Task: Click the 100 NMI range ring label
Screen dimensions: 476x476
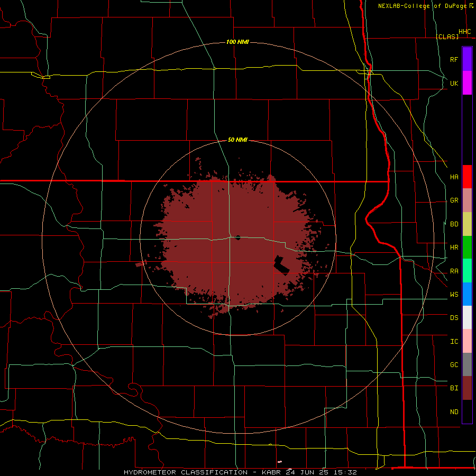Action: [x=237, y=42]
